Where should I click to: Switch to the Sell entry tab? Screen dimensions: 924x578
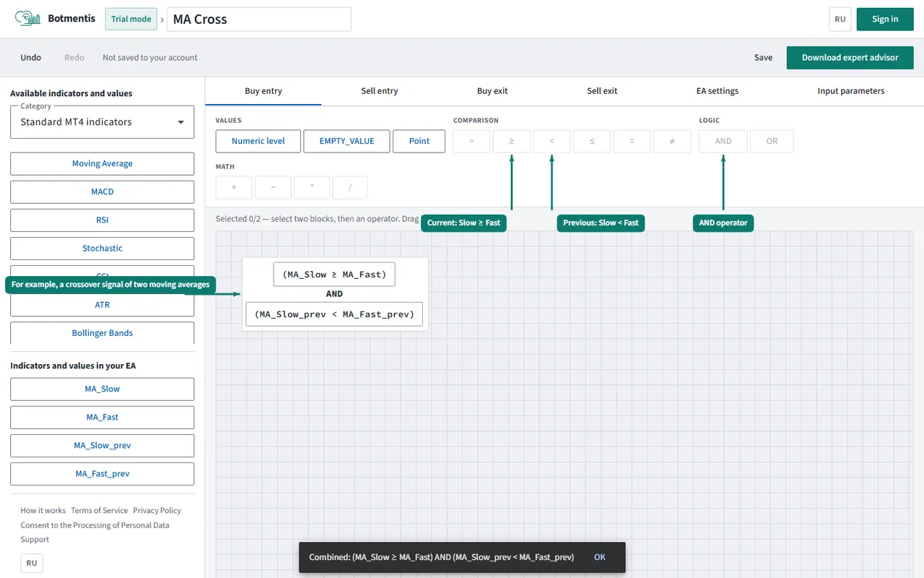[x=380, y=91]
